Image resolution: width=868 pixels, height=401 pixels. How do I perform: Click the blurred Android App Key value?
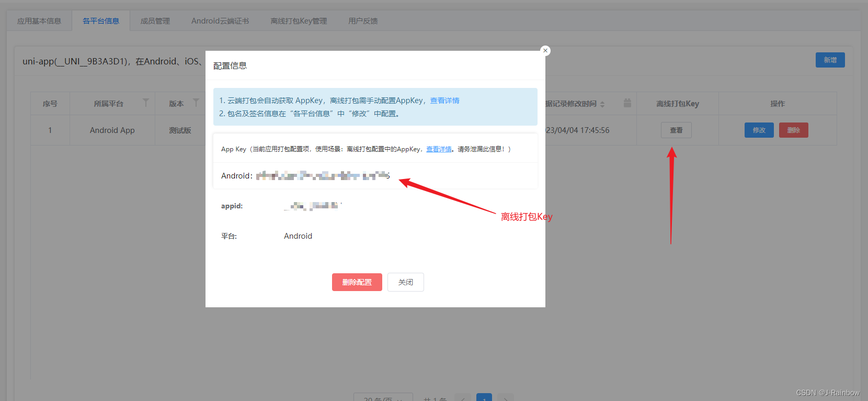coord(323,176)
